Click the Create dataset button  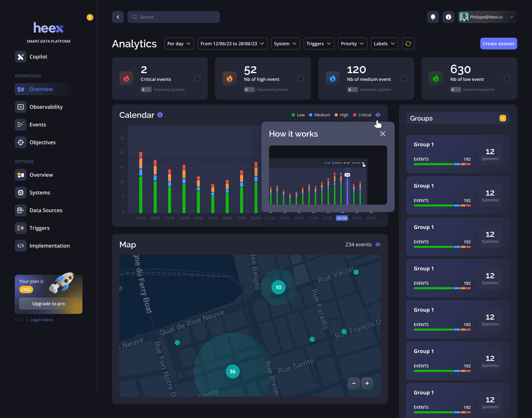tap(498, 44)
